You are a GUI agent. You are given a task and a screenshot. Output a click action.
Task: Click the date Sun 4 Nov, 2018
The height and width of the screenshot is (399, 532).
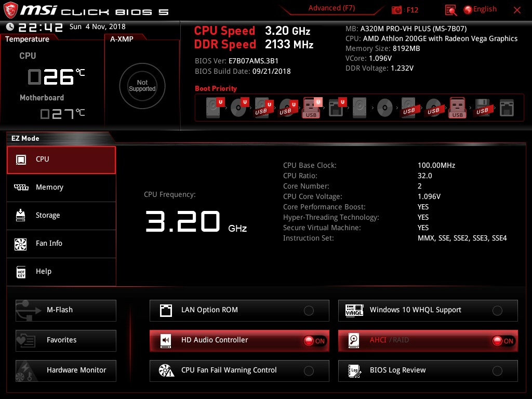pos(97,26)
